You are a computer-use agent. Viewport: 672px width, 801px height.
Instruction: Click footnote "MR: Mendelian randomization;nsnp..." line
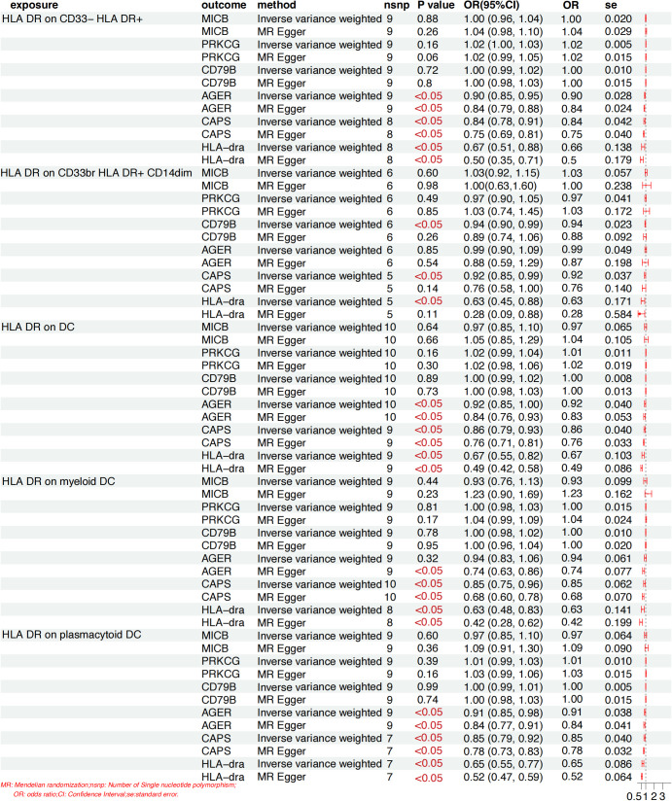pyautogui.click(x=118, y=785)
